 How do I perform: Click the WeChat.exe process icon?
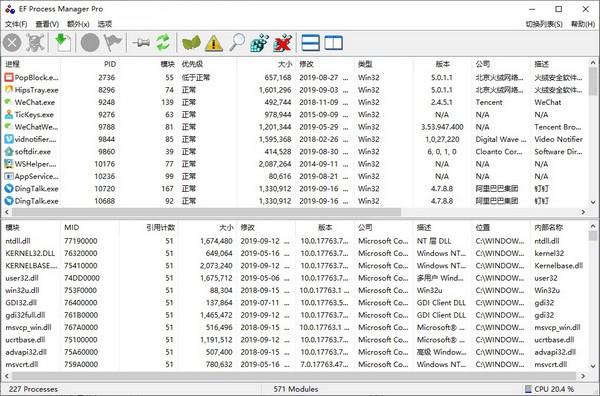tap(9, 102)
